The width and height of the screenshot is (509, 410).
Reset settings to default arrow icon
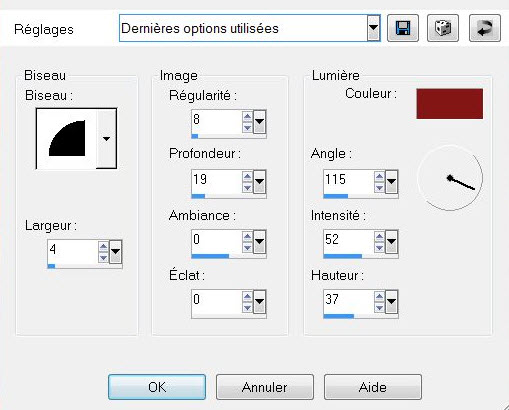pos(485,28)
